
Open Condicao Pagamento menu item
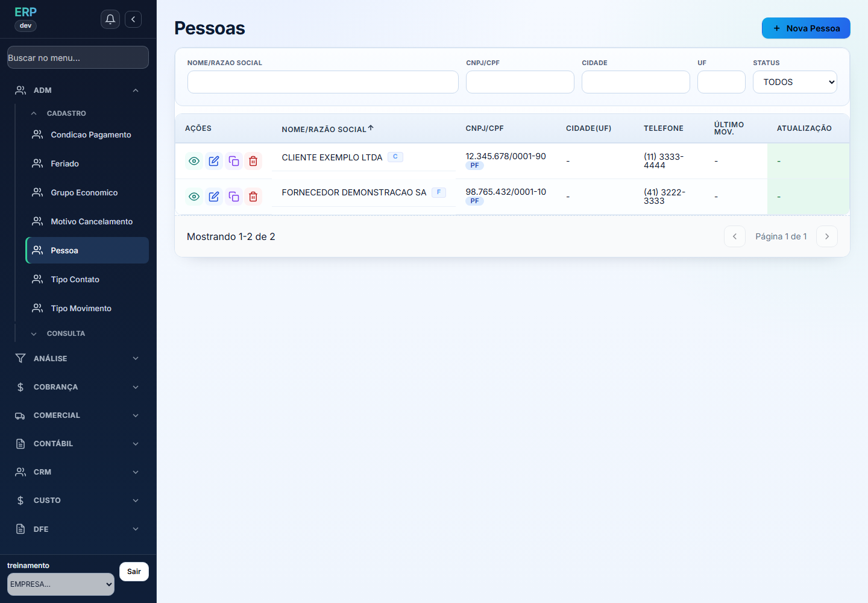87,134
